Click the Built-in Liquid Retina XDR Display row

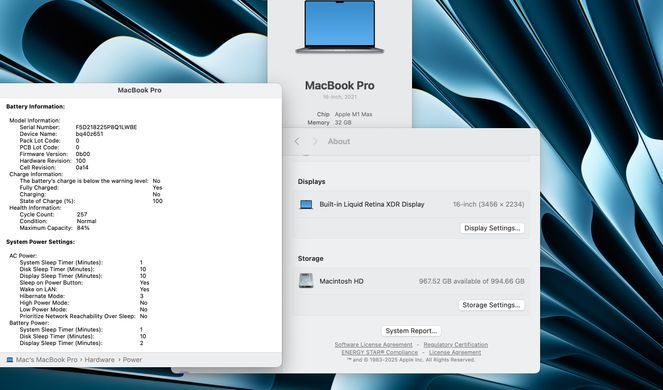point(411,204)
